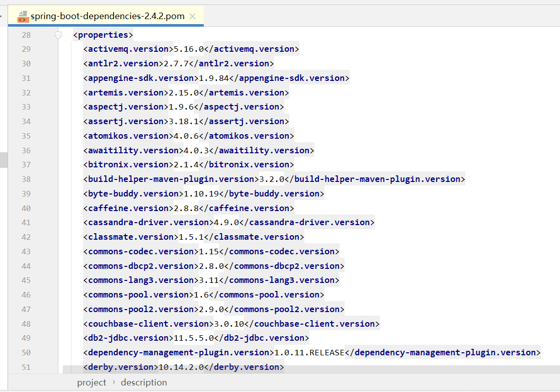The height and width of the screenshot is (392, 560).
Task: Click line number 40 in the gutter
Action: tap(26, 208)
